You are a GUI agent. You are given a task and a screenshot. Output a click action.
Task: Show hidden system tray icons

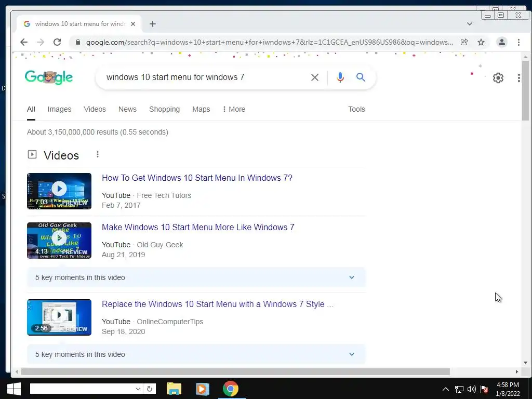coord(445,389)
